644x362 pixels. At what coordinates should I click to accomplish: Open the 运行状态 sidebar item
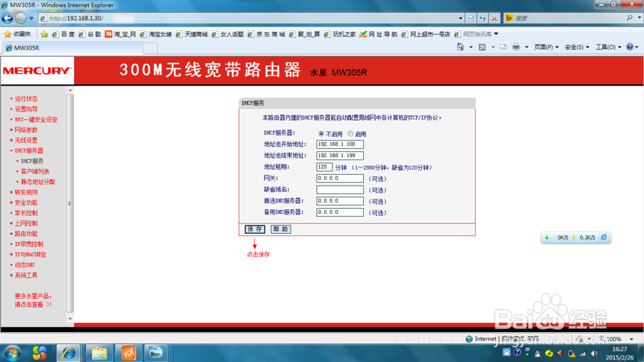(26, 99)
